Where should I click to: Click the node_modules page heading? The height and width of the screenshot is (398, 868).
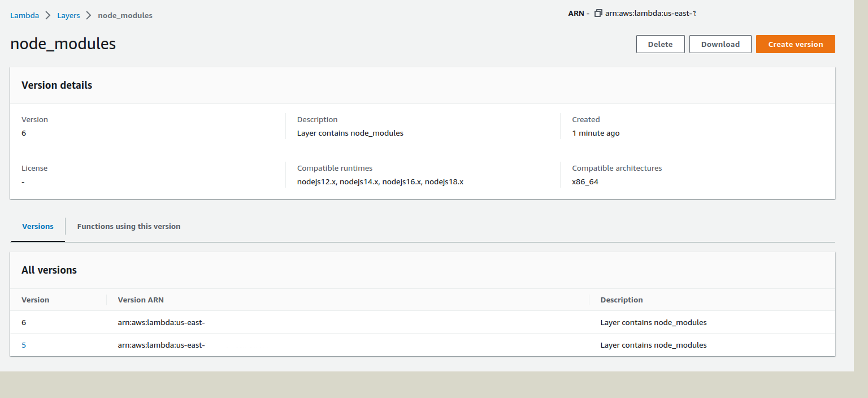(63, 44)
